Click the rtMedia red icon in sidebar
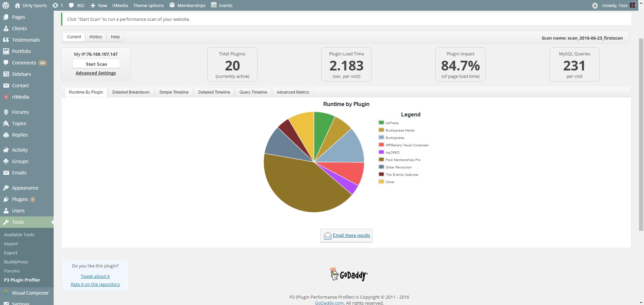 (x=6, y=97)
